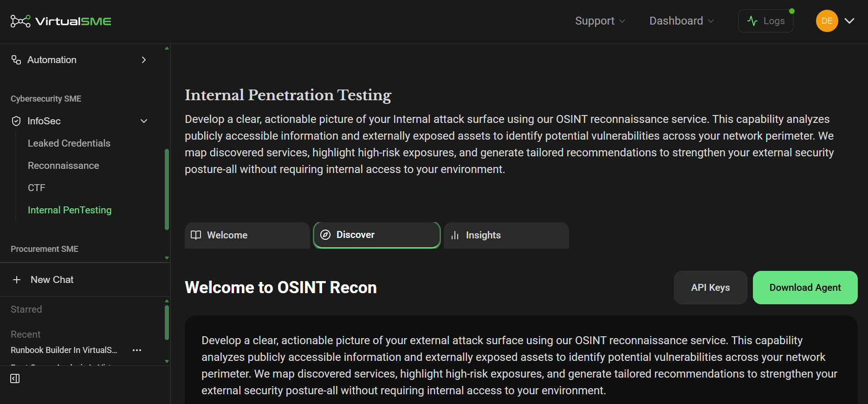Click the Insights bar chart icon

tap(455, 235)
